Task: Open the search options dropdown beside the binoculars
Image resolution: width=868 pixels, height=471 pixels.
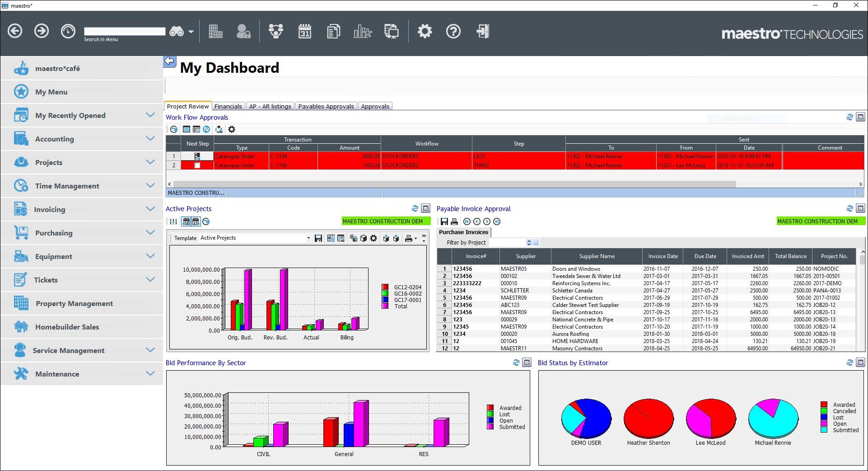Action: (191, 32)
